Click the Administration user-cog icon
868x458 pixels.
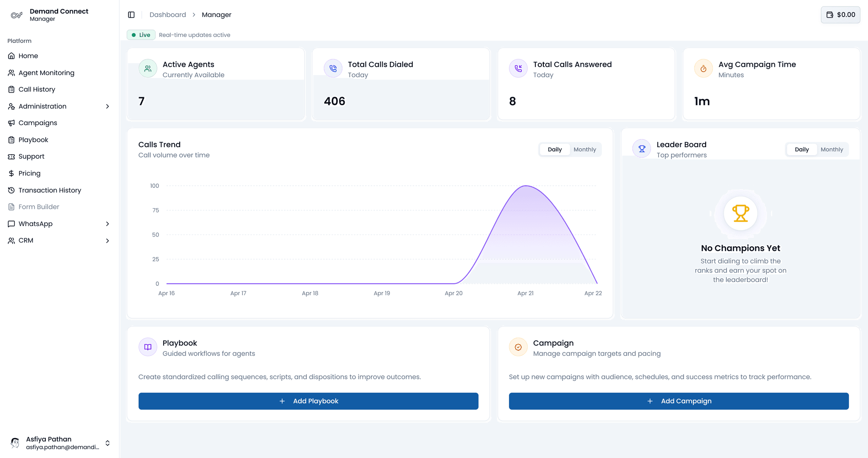[11, 106]
